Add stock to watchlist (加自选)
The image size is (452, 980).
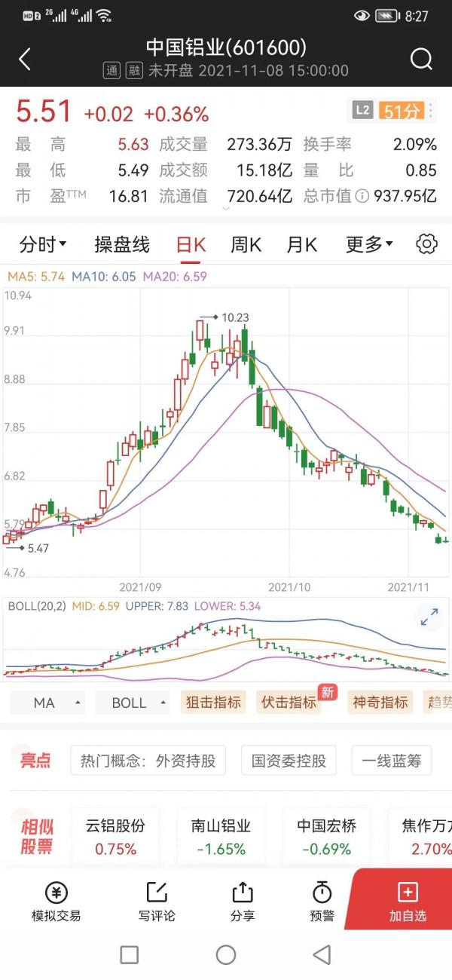[408, 902]
